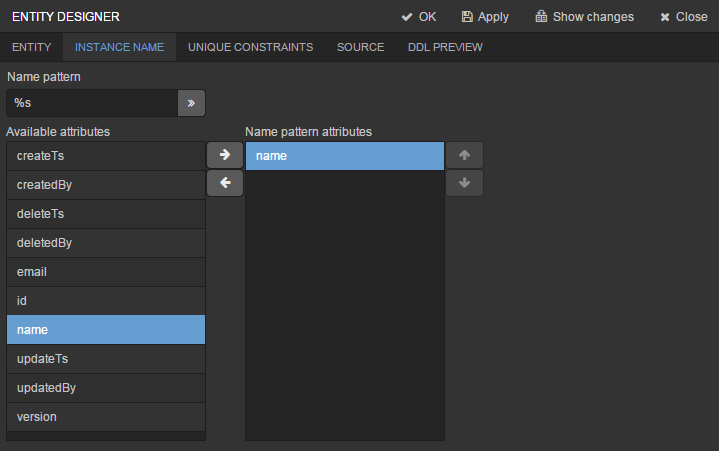Image resolution: width=719 pixels, height=451 pixels.
Task: Click the Name pattern input field
Action: 92,103
